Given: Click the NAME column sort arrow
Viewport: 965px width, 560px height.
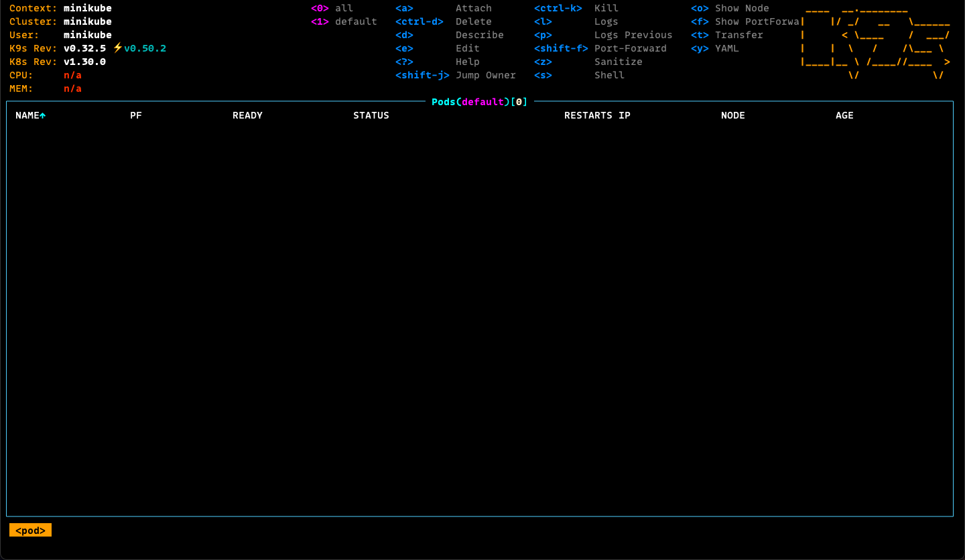Looking at the screenshot, I should click(43, 116).
